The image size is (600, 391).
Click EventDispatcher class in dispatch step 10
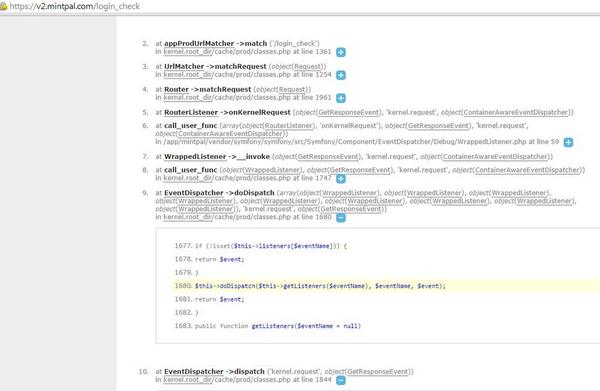[x=194, y=371]
